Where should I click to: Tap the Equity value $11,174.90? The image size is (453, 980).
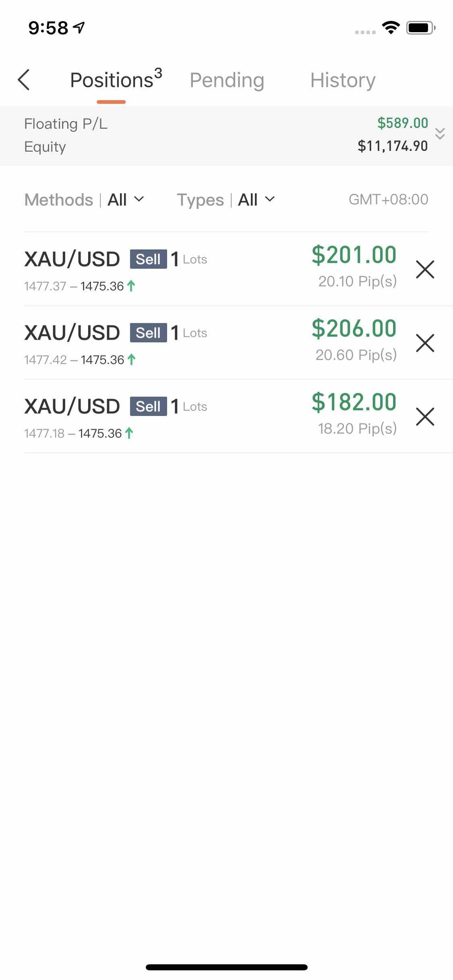(x=393, y=146)
